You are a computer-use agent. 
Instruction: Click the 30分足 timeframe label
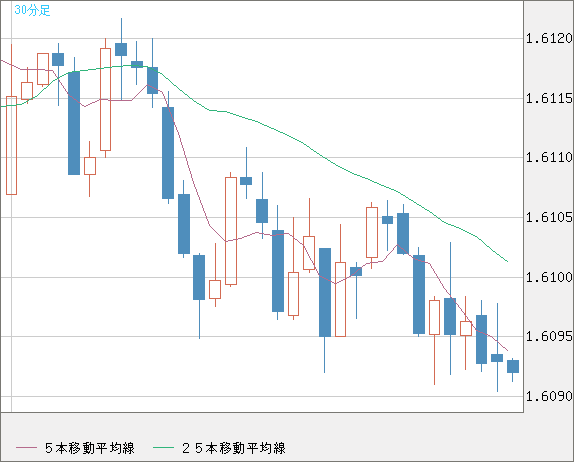point(32,10)
